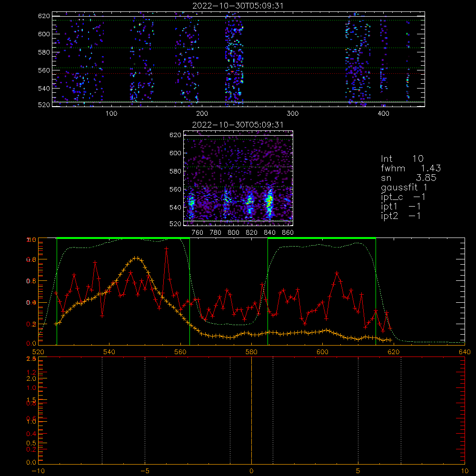This screenshot has height=476, width=476.
Task: Click y-axis label 0.4 on profile plot
Action: (x=31, y=303)
